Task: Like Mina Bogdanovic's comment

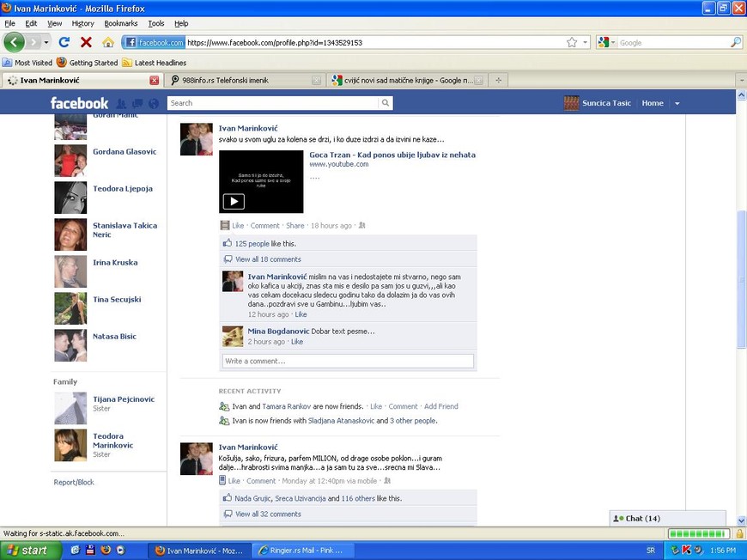Action: pyautogui.click(x=296, y=342)
